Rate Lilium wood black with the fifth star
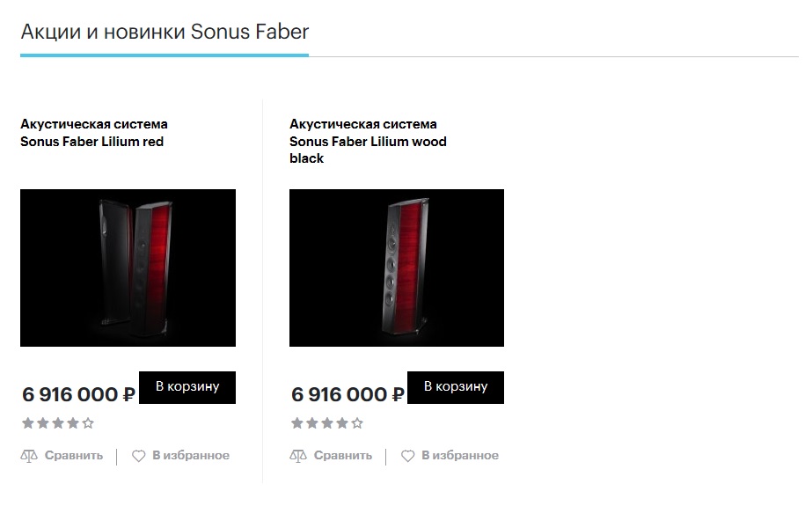 coord(357,423)
